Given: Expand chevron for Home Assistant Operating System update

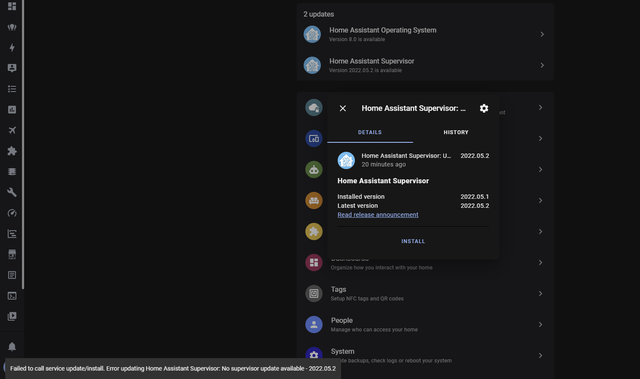Looking at the screenshot, I should [542, 34].
